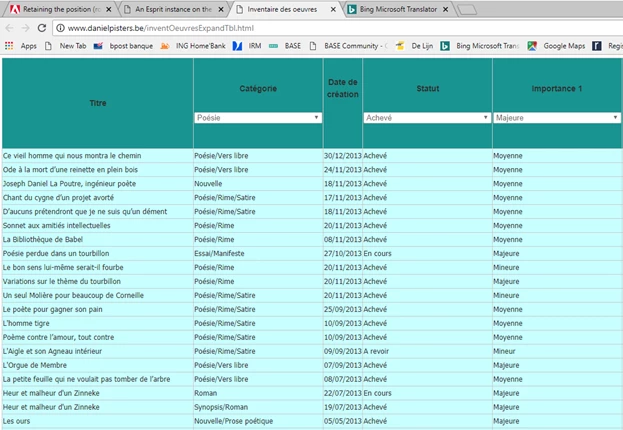Open the bpost banque bookmark
The image size is (623, 430).
pos(123,46)
